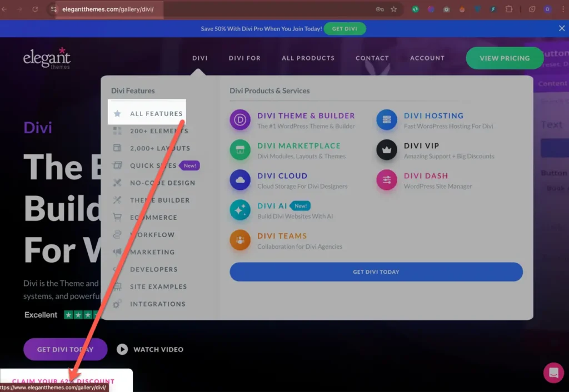Click the GET DIVI button in banner
The image size is (569, 392).
click(x=345, y=29)
